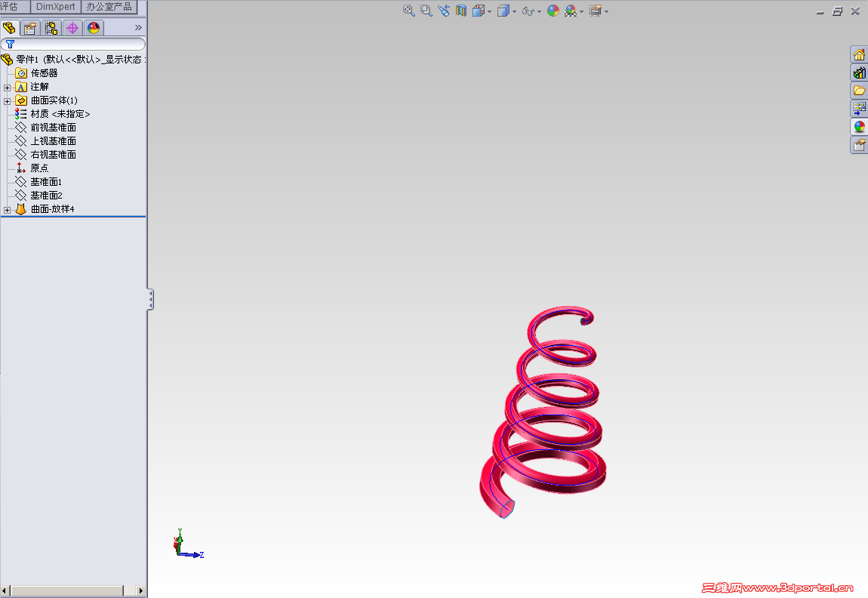Image resolution: width=868 pixels, height=598 pixels.
Task: Click the 曲面-放样4 loft icon
Action: coord(21,209)
